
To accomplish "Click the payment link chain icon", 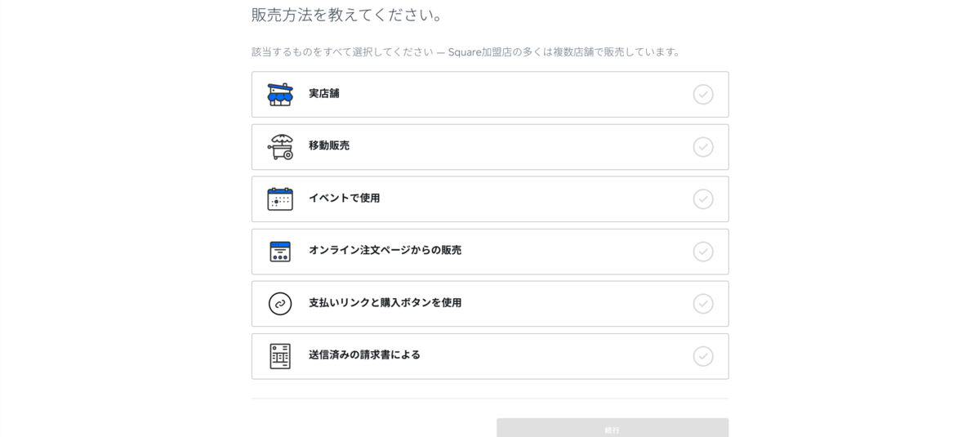I will coord(280,304).
